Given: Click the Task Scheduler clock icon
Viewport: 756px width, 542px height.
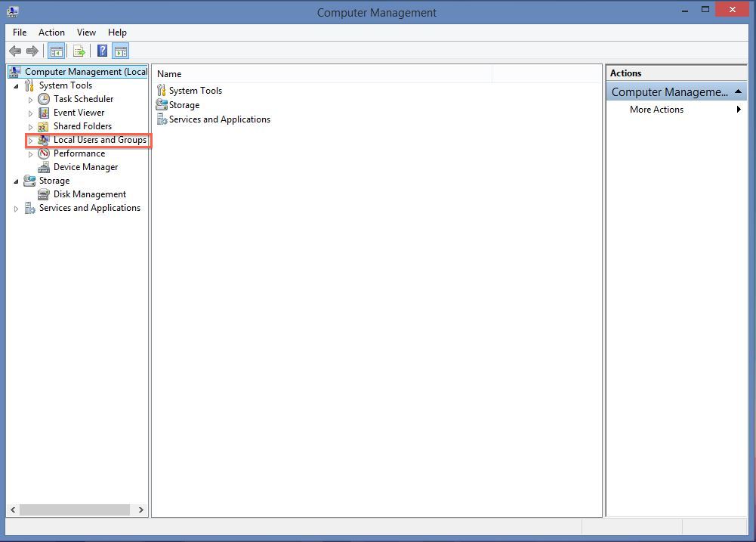Looking at the screenshot, I should click(44, 99).
